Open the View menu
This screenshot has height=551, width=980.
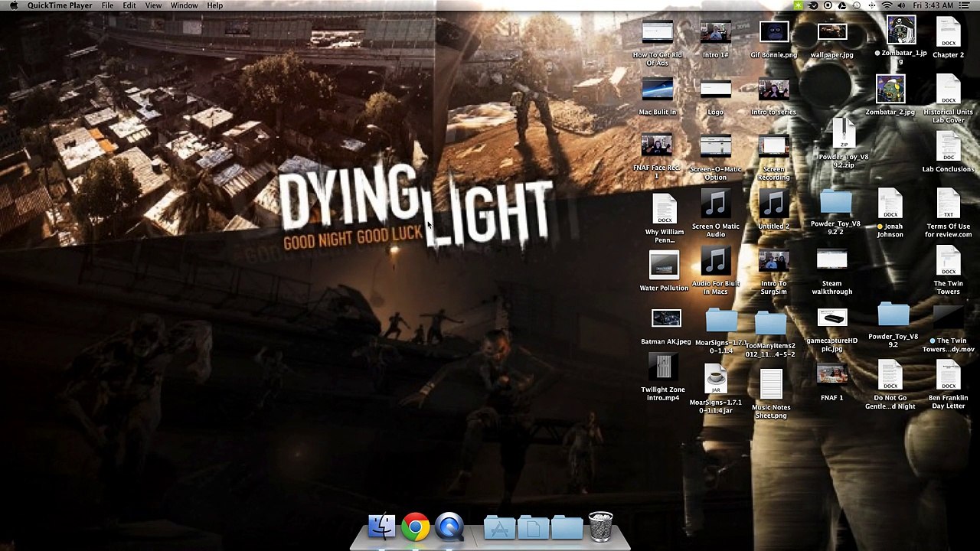pos(153,5)
